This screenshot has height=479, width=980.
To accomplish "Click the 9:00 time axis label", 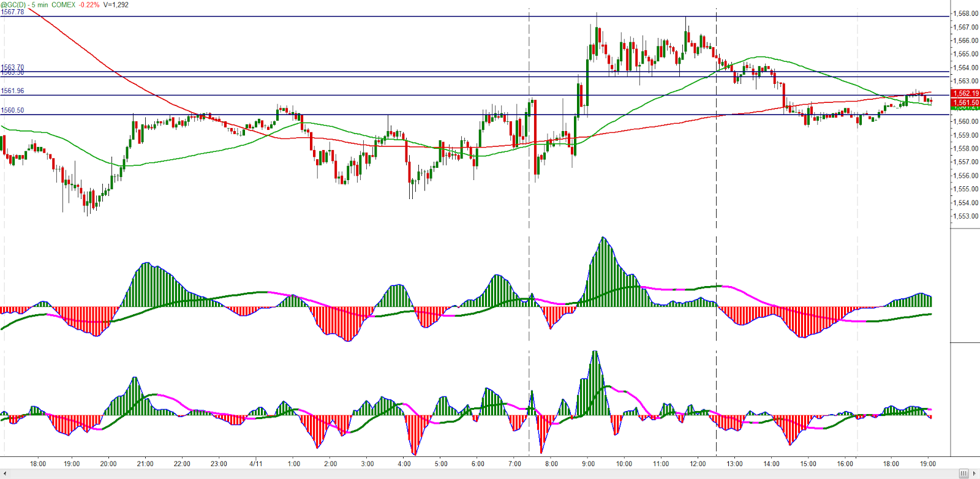I will click(x=588, y=464).
